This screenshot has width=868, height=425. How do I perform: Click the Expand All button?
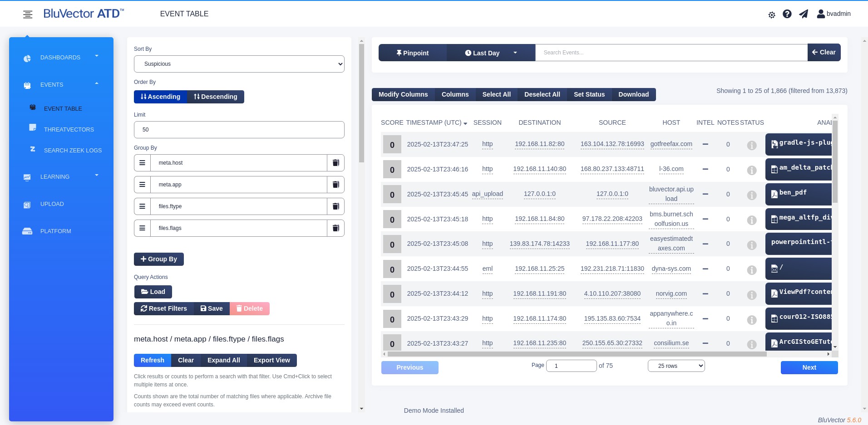(x=224, y=360)
